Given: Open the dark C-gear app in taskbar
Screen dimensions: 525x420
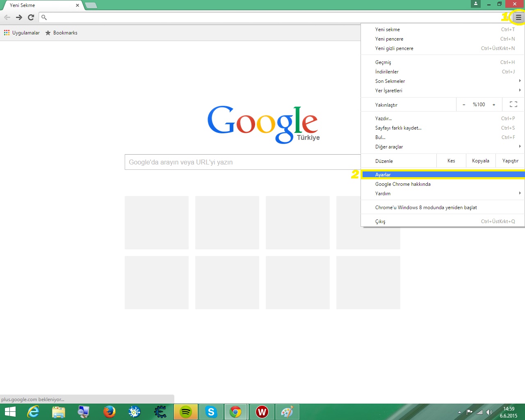Looking at the screenshot, I should (x=160, y=412).
